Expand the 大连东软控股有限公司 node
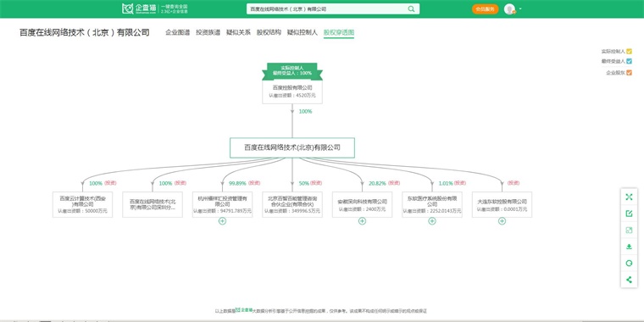This screenshot has height=322, width=644. point(502,221)
